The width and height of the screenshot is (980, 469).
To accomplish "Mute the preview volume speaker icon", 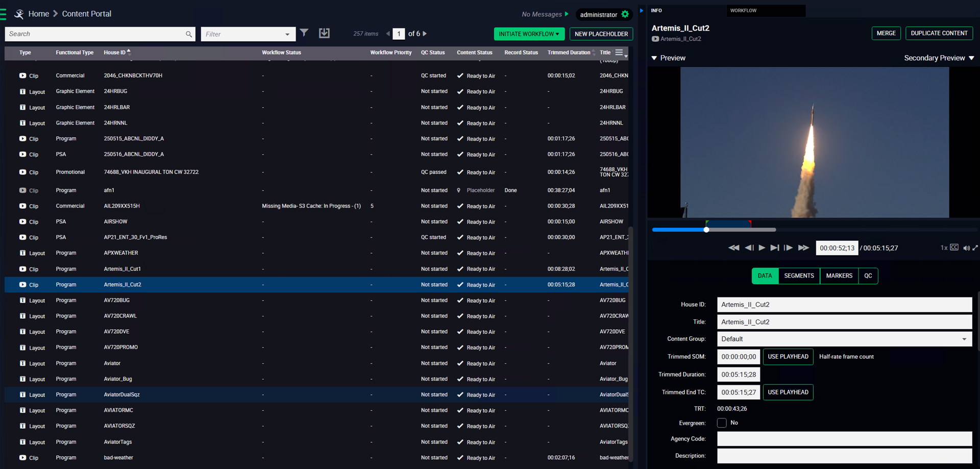I will point(966,248).
